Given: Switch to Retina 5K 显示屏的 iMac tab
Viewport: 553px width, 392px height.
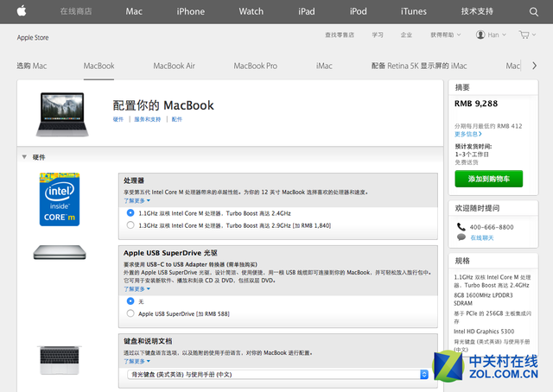Looking at the screenshot, I should point(419,66).
